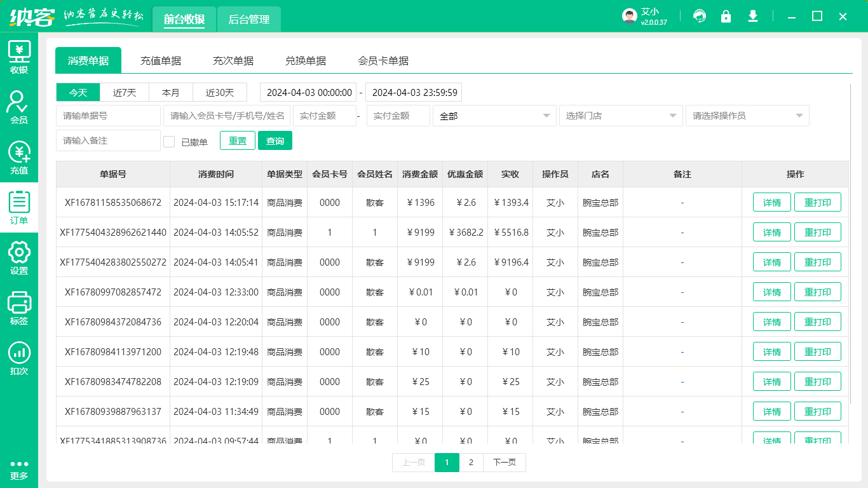
Task: Filter by 近7天
Action: click(x=125, y=92)
